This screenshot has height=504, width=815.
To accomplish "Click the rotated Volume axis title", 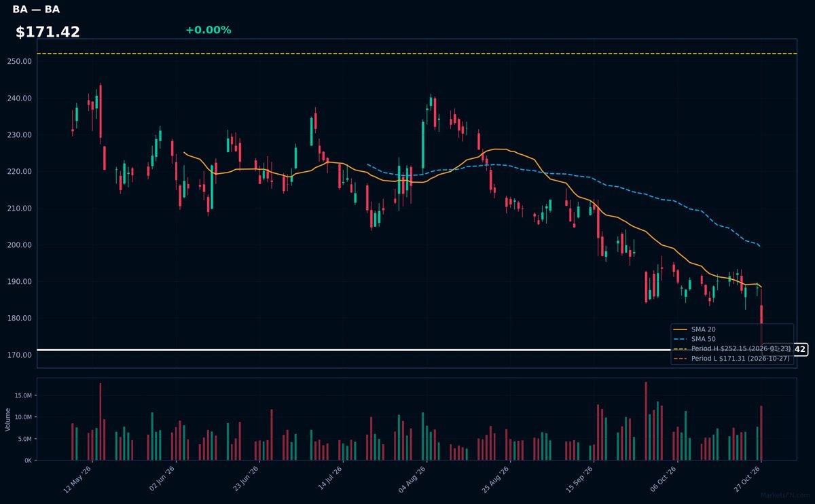I will click(x=7, y=419).
